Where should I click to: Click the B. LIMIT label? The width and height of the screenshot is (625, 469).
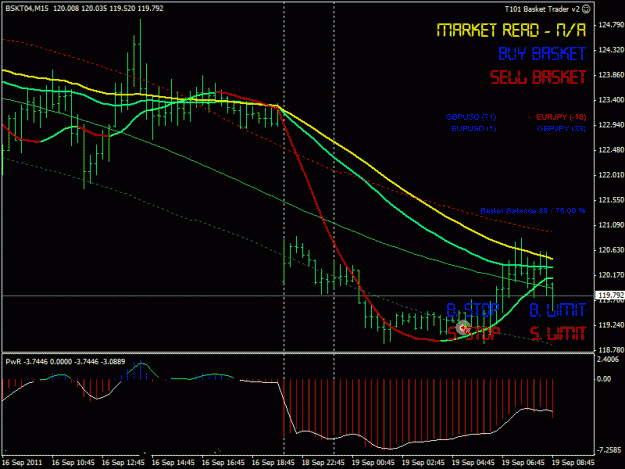click(558, 310)
